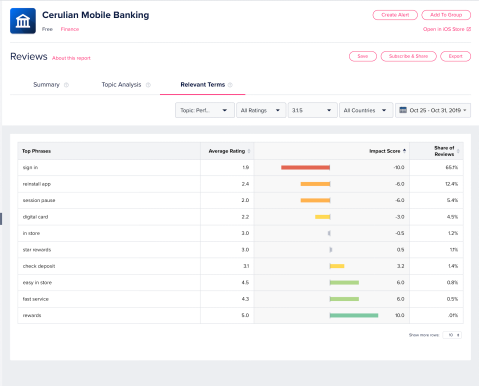Screen dimensions: 480x386
Task: Switch to the Summary tab
Action: coord(46,85)
